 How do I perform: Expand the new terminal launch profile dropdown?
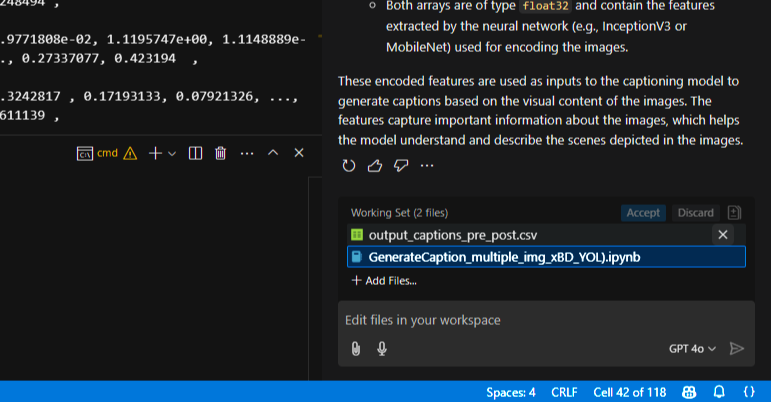click(x=172, y=153)
